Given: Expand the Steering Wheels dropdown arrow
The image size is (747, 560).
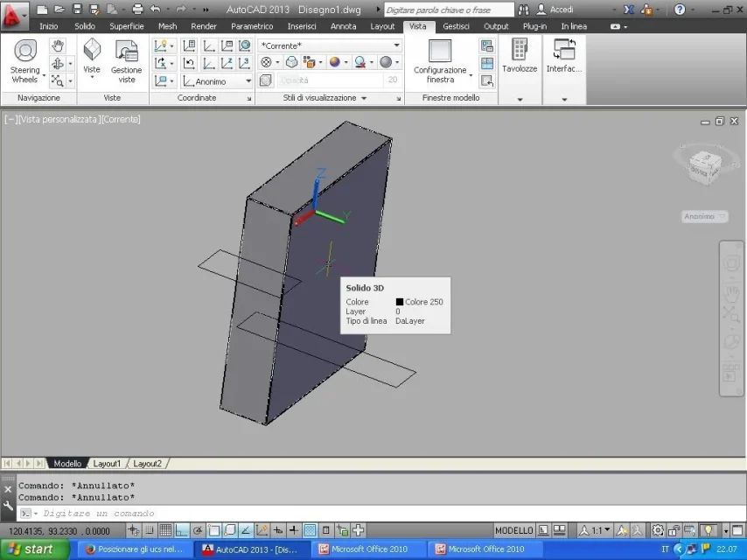Looking at the screenshot, I should point(44,75).
